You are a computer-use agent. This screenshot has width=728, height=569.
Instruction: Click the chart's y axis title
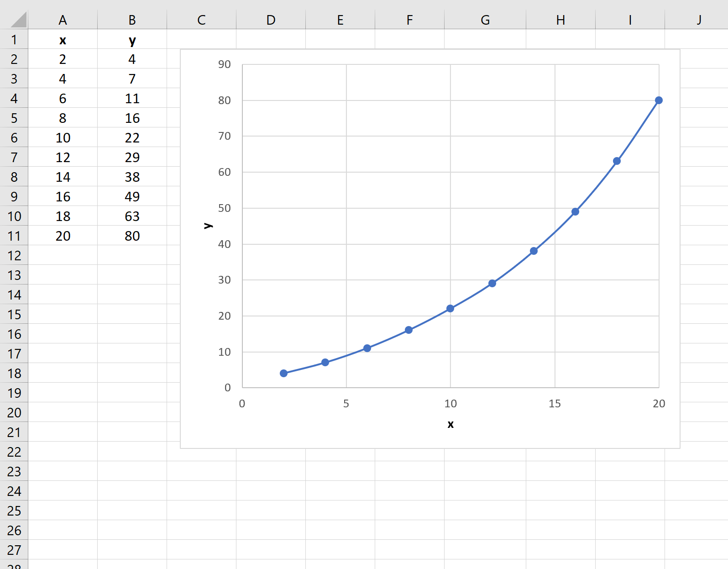point(208,226)
